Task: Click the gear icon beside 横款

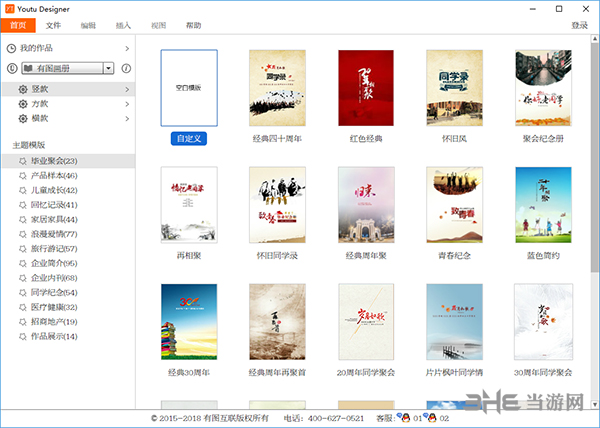Action: tap(23, 119)
